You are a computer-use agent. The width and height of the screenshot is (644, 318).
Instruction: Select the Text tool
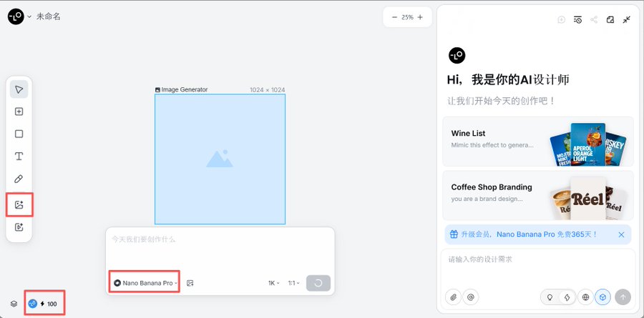pos(19,156)
